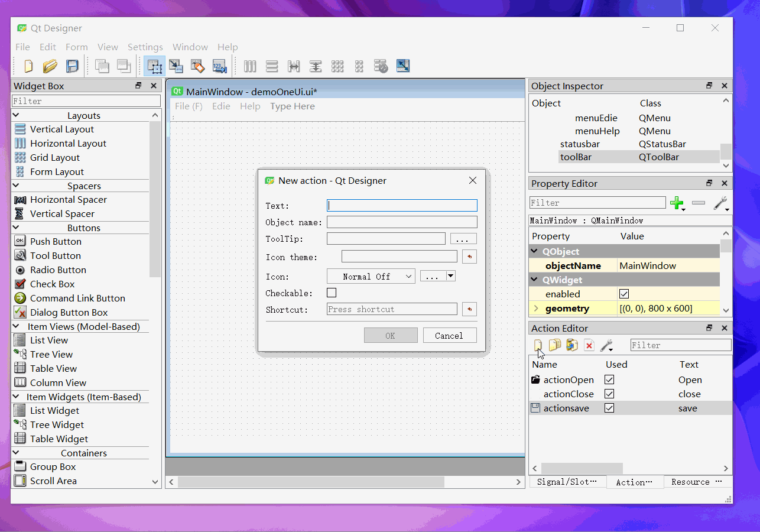The image size is (760, 532).
Task: Collapse the Spacers category in Widget Box
Action: point(16,186)
